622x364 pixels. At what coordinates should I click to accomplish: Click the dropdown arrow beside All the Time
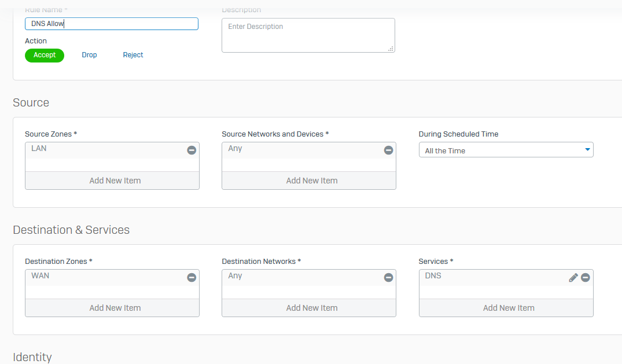click(x=587, y=150)
